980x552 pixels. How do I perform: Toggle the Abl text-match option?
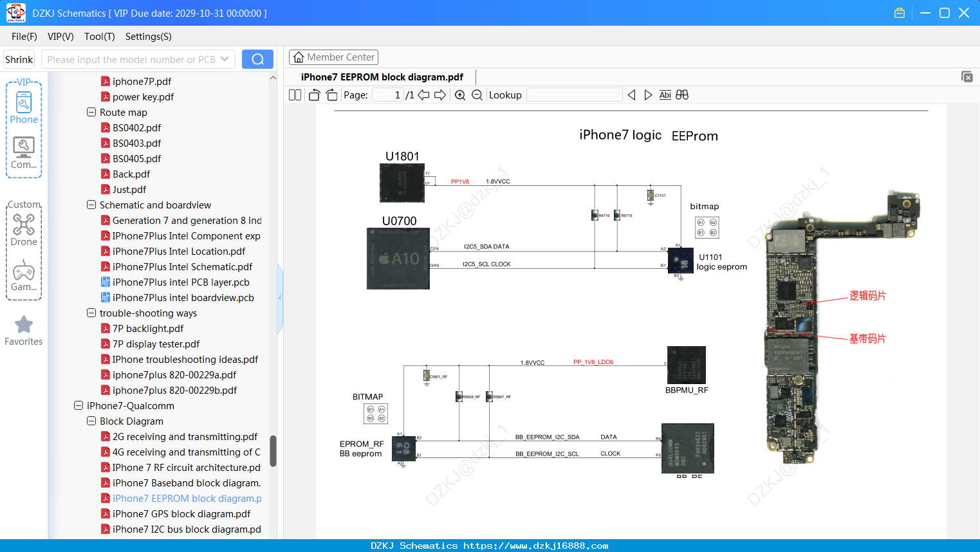665,95
